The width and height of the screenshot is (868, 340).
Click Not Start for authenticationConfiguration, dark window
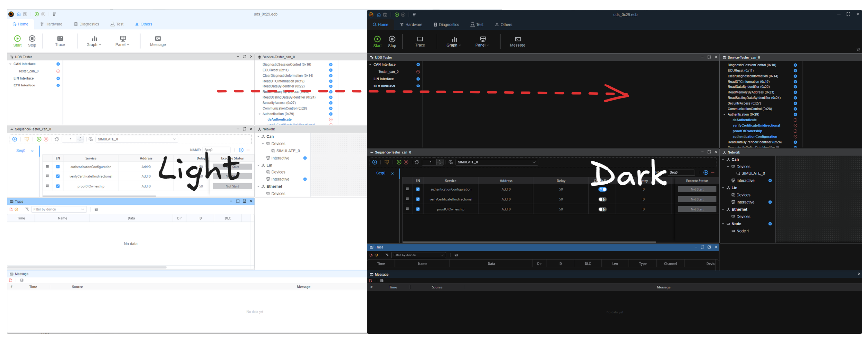tap(697, 189)
